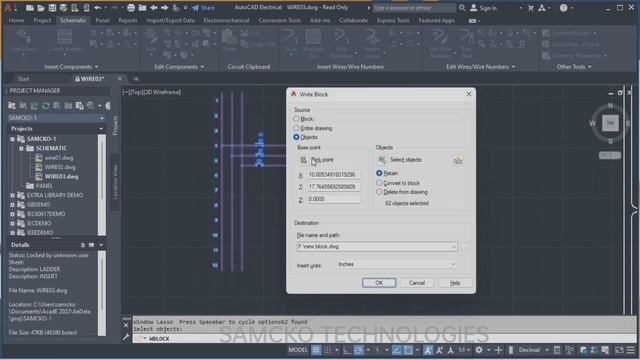This screenshot has width=640, height=360.
Task: Select the Block source radio button
Action: [296, 119]
